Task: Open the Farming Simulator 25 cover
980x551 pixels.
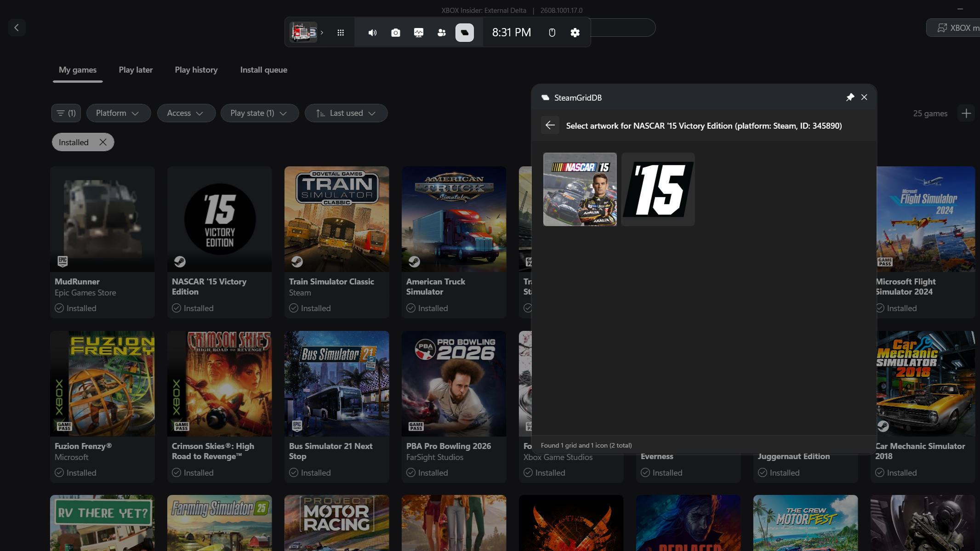Action: coord(220,523)
